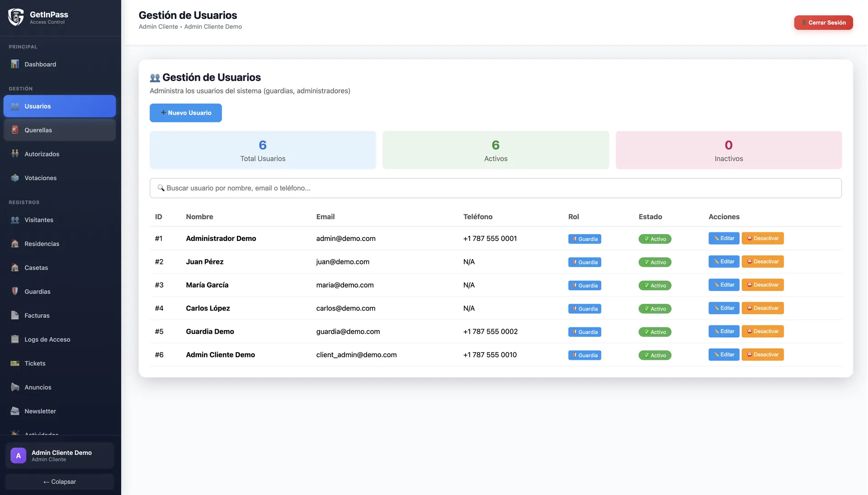
Task: Click the Guardia role badge for Juan Pérez
Action: (585, 262)
